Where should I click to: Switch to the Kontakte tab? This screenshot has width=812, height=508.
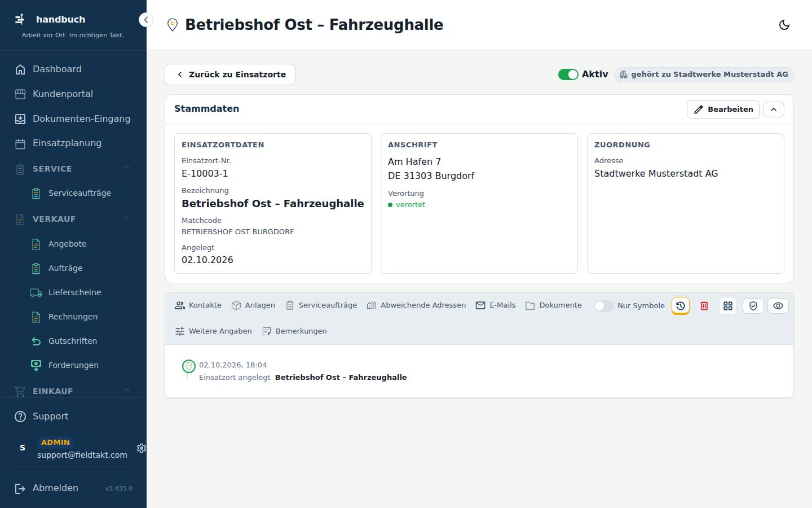[x=198, y=305]
